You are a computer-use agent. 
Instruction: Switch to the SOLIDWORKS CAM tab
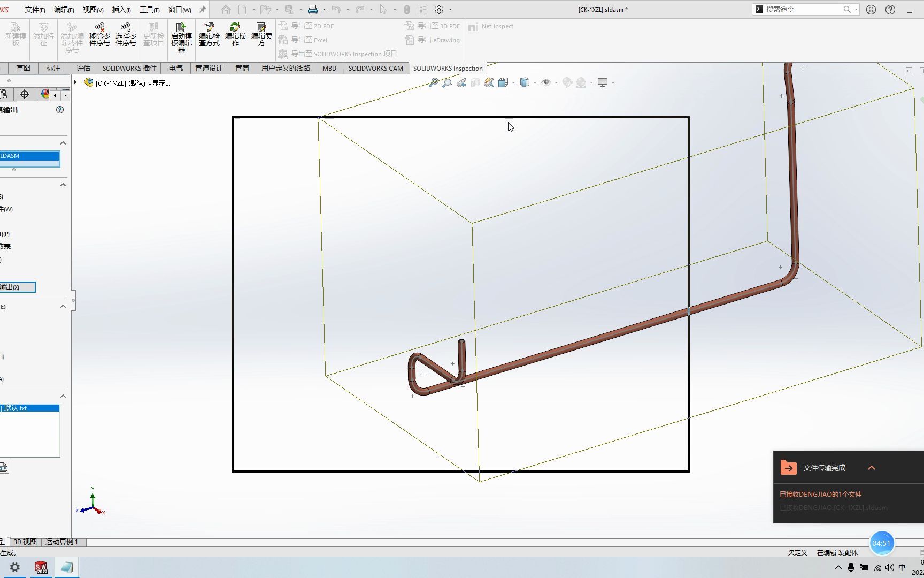pyautogui.click(x=376, y=68)
